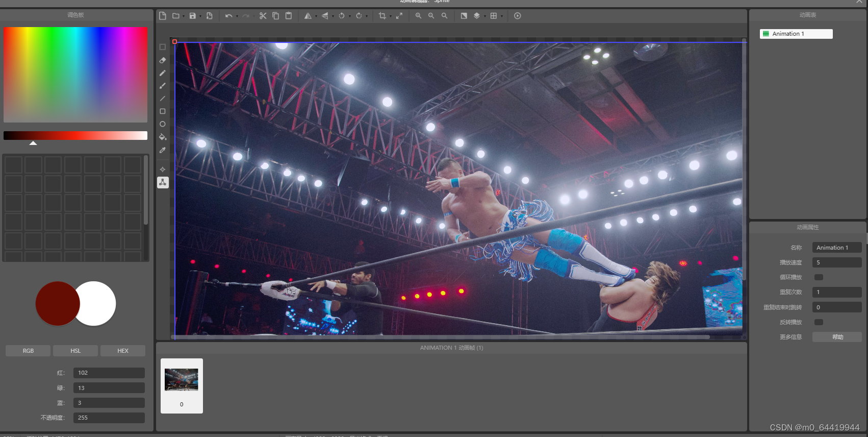Rotate the image counterclockwise

(342, 16)
